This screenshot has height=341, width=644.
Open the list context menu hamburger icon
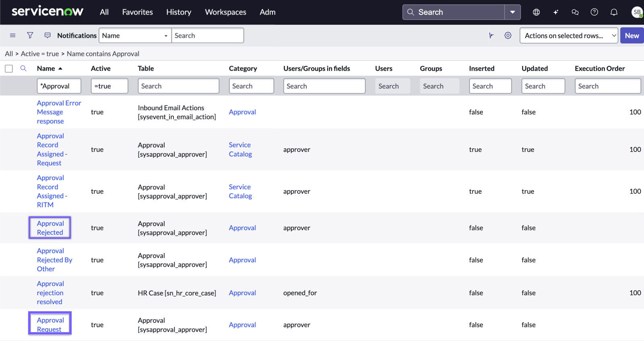[x=12, y=35]
